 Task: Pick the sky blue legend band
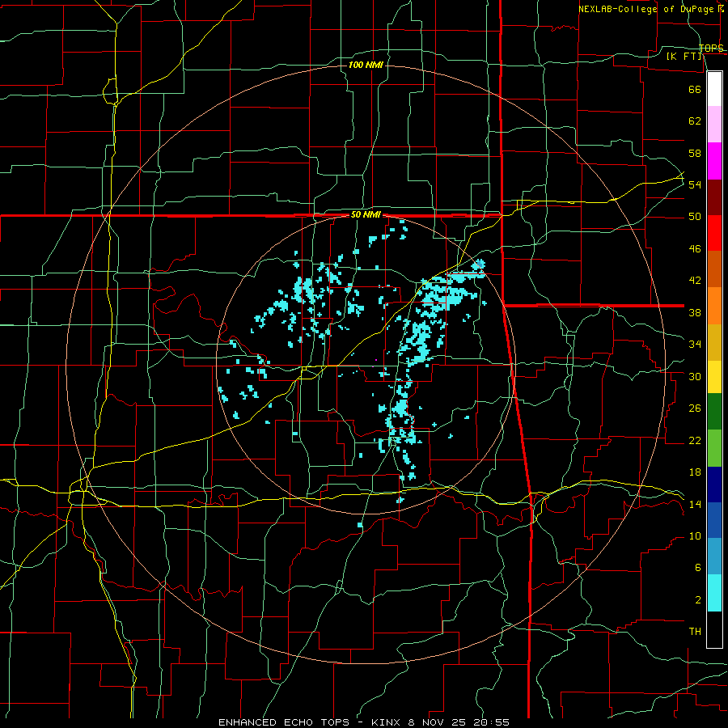pyautogui.click(x=714, y=556)
